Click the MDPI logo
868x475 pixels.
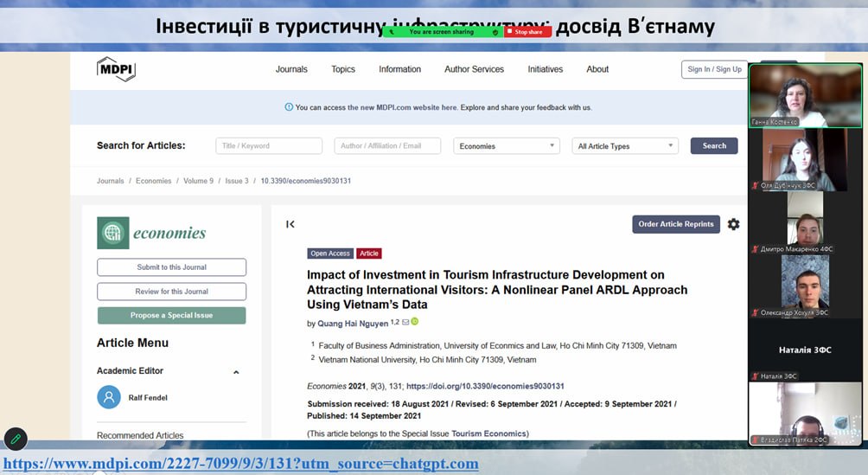[x=115, y=69]
